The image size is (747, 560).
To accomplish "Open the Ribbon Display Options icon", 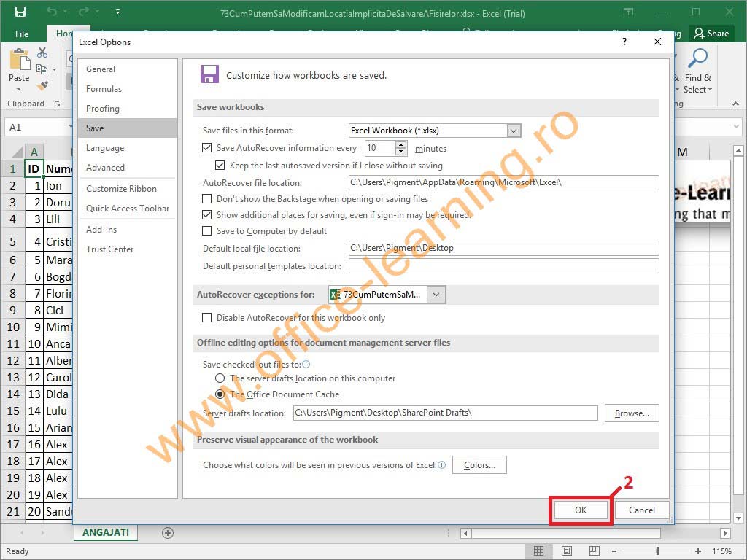I will click(628, 12).
